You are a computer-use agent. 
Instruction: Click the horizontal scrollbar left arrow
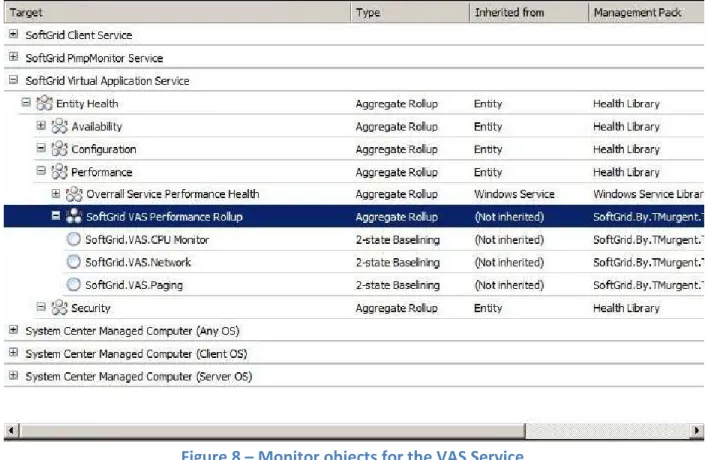point(11,431)
